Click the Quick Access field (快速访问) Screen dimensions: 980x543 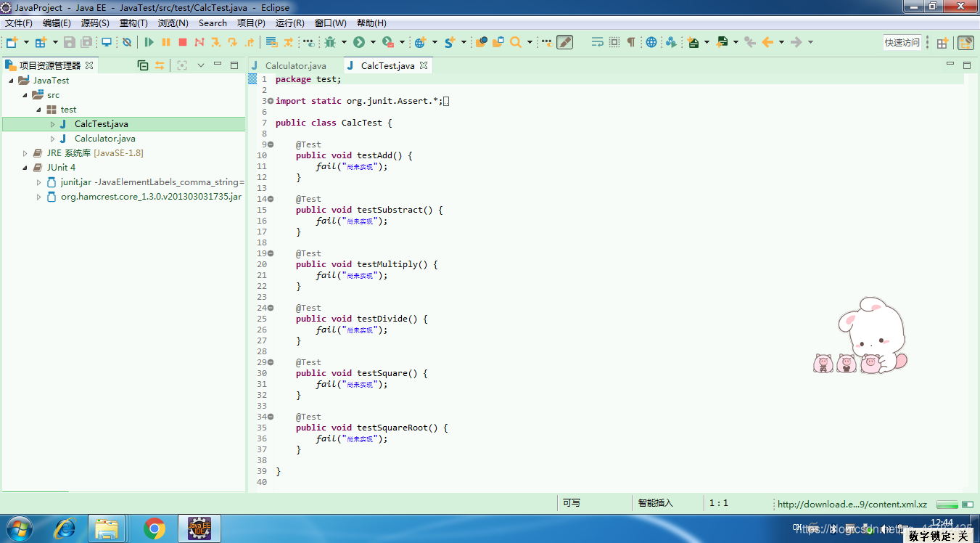pyautogui.click(x=902, y=42)
